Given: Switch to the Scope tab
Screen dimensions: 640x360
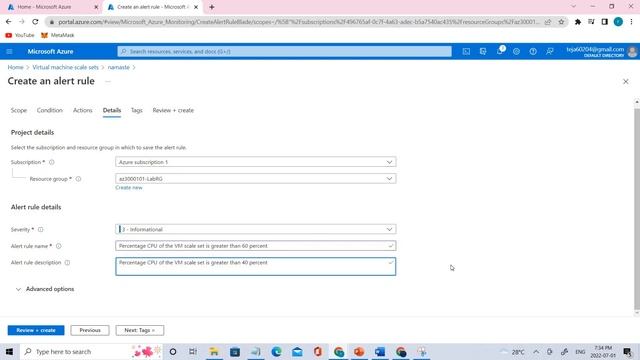Looking at the screenshot, I should click(x=19, y=110).
